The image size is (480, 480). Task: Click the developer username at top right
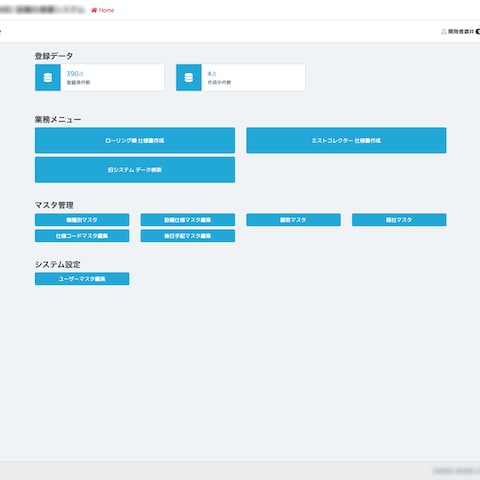461,32
